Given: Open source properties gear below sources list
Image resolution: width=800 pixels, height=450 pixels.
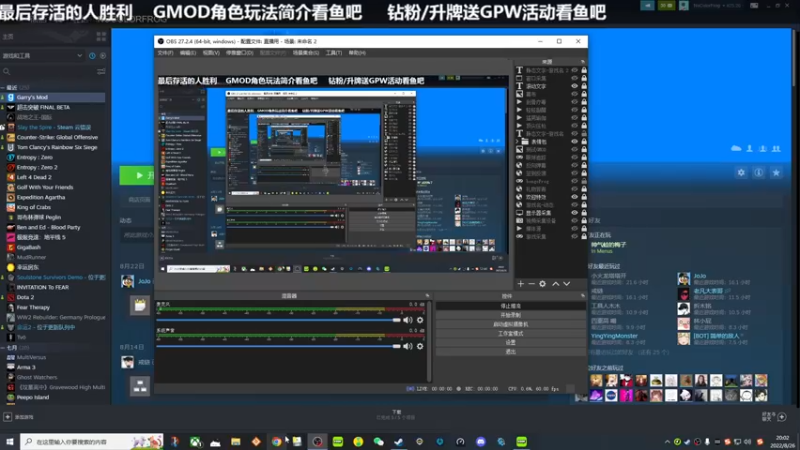Looking at the screenshot, I should point(542,284).
